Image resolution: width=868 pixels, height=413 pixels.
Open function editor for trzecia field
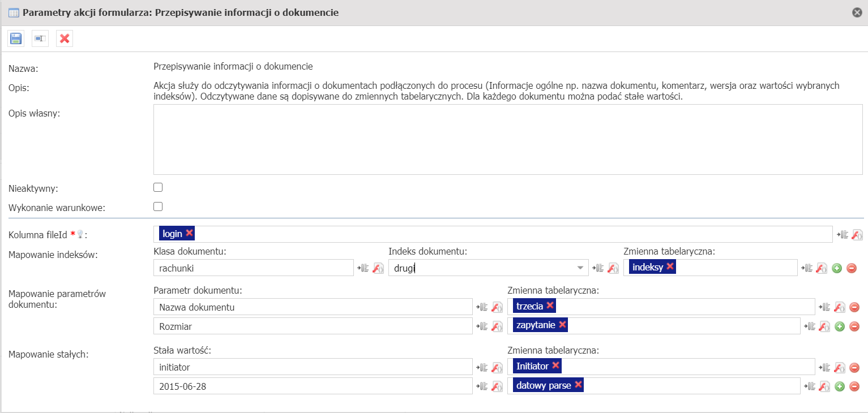(x=840, y=307)
